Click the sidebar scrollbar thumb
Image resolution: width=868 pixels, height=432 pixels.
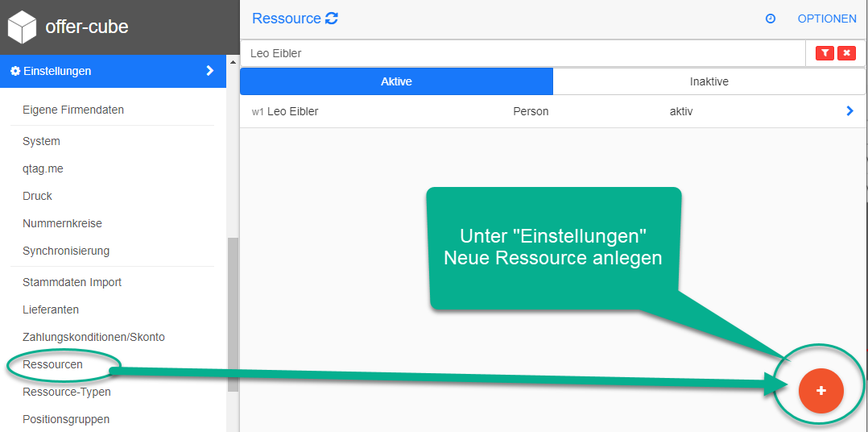point(233,314)
